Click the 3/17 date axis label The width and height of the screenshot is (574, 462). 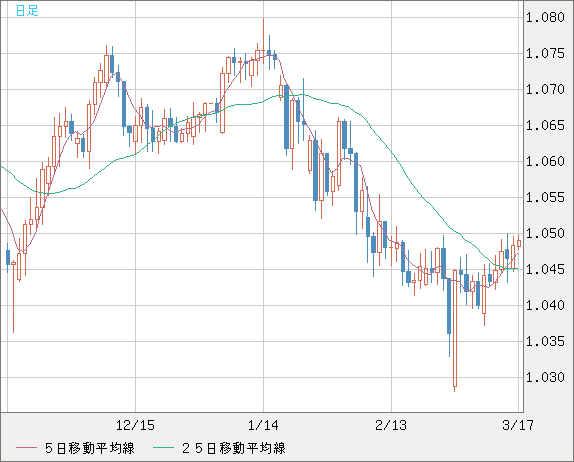click(518, 425)
